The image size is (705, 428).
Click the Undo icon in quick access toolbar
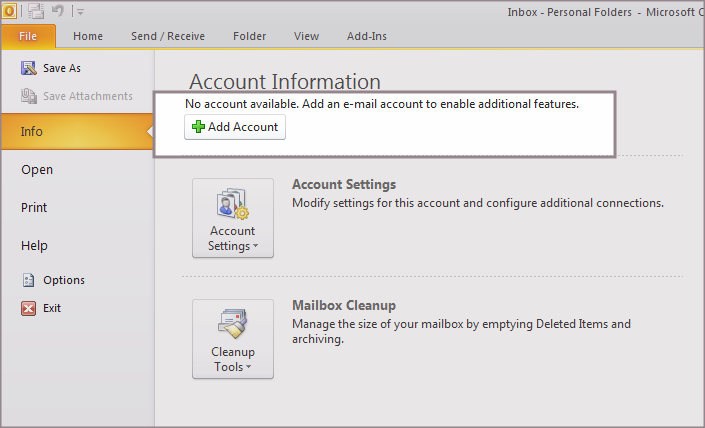59,11
